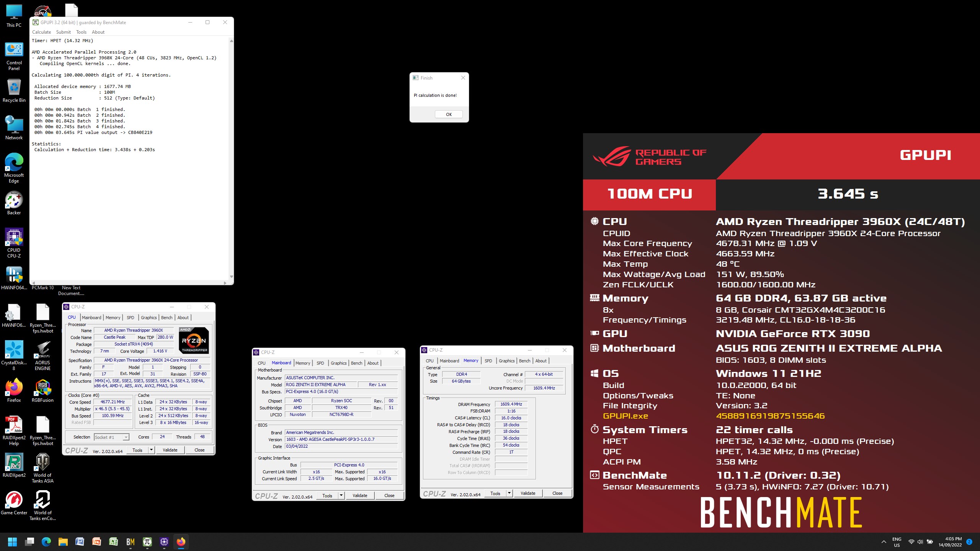980x551 pixels.
Task: Click GPUPI vertical scrollbar down arrow
Action: coord(231,277)
